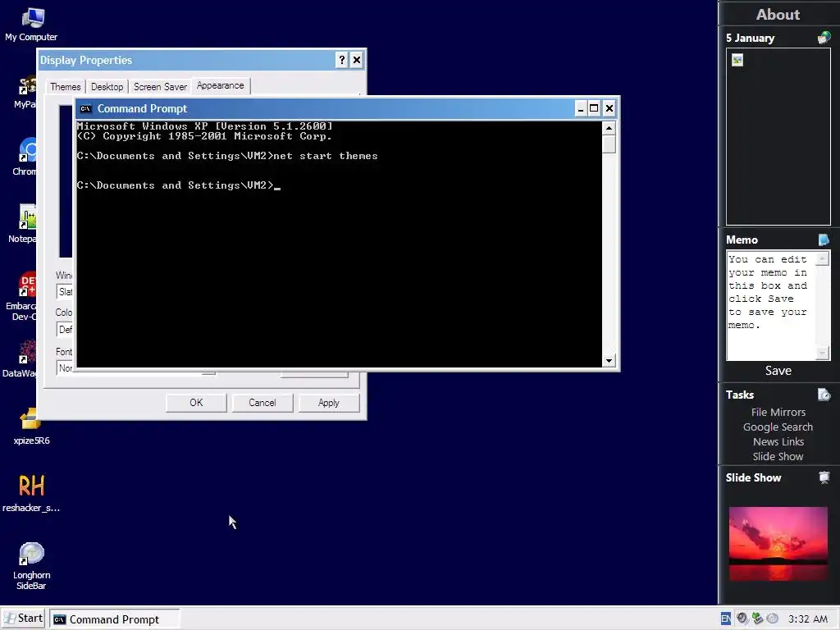This screenshot has width=840, height=630.
Task: Click the Command Prompt scroll up arrow
Action: pos(609,128)
